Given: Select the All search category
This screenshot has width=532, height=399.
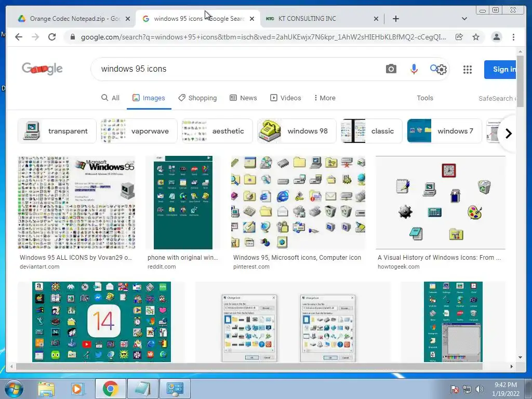Looking at the screenshot, I should point(110,98).
